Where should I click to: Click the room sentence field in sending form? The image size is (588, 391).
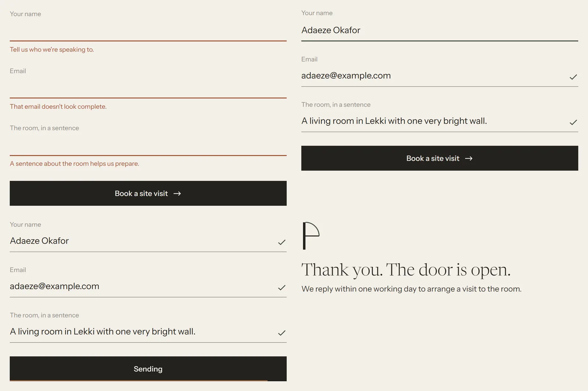coord(148,332)
